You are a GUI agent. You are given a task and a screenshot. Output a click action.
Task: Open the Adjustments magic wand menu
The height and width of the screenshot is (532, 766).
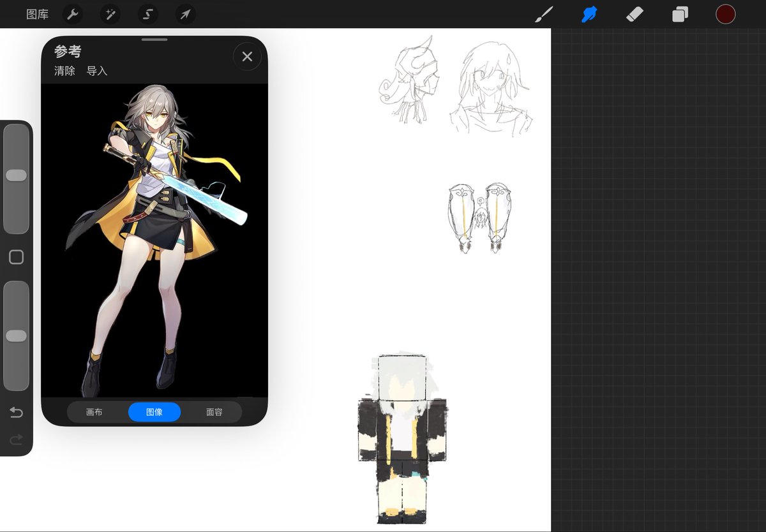[110, 14]
